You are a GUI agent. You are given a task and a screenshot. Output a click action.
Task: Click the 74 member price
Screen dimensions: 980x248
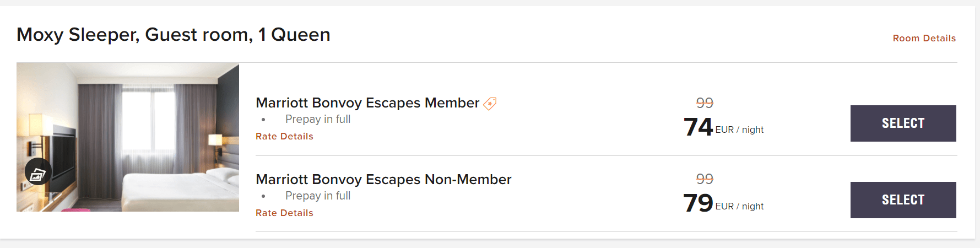tap(698, 127)
